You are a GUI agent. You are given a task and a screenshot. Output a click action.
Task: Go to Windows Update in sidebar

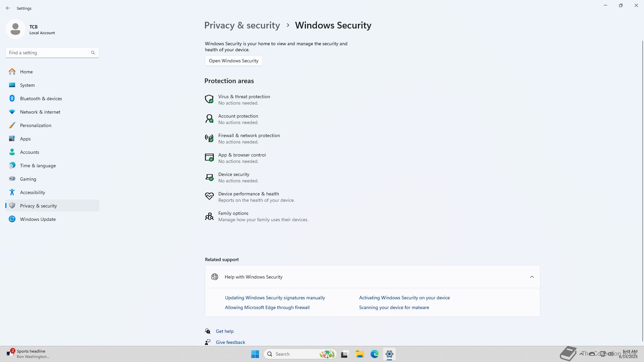[38, 219]
